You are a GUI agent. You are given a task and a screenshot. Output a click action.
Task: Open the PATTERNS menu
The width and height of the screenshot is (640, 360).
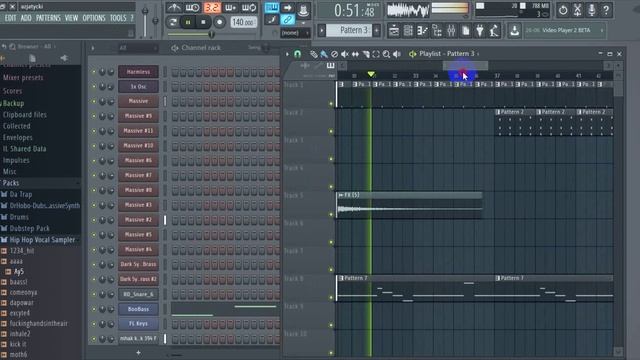(48, 18)
